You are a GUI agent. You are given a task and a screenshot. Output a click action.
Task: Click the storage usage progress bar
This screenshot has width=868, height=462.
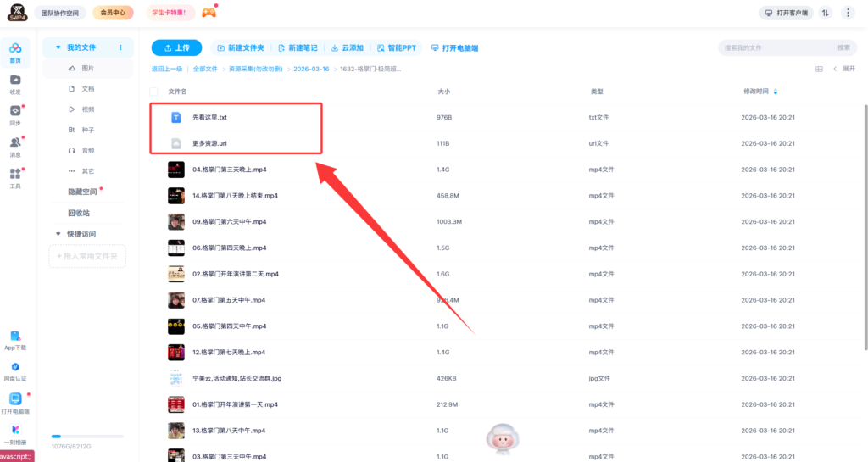click(x=87, y=437)
